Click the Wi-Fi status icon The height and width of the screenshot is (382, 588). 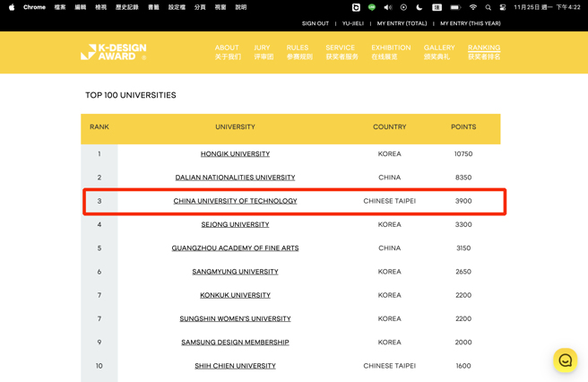(472, 7)
